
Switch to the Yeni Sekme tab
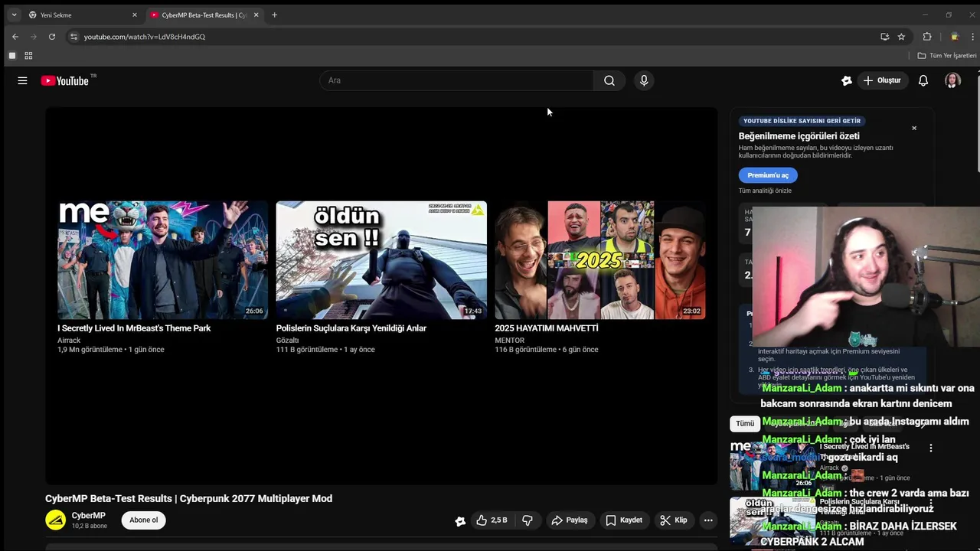pos(83,15)
